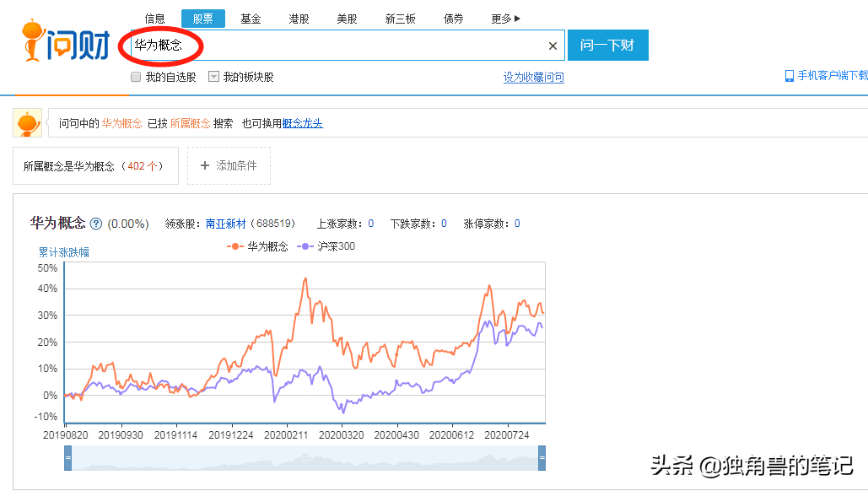The image size is (868, 491).
Task: Click the 问一下财 search button
Action: click(x=608, y=45)
